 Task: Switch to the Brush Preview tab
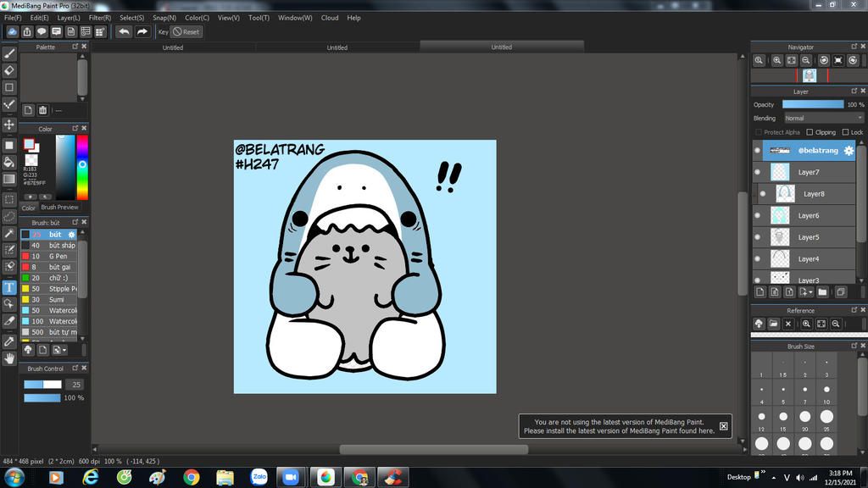point(60,208)
